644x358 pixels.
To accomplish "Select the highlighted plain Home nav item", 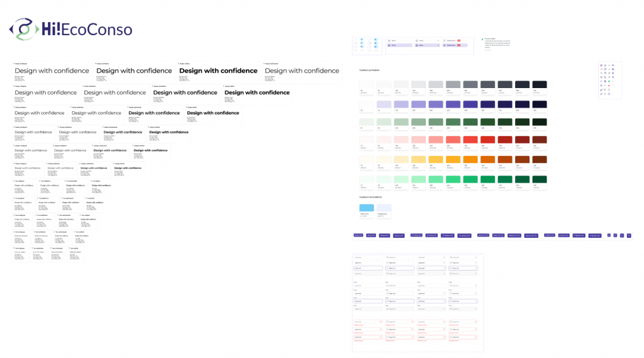I will pyautogui.click(x=399, y=45).
